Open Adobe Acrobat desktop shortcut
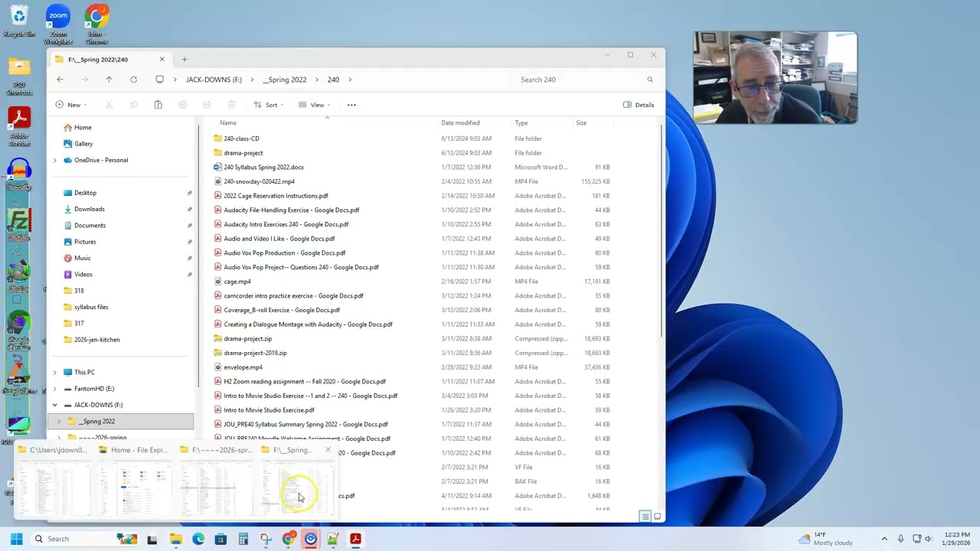The image size is (980, 551). pyautogui.click(x=19, y=126)
